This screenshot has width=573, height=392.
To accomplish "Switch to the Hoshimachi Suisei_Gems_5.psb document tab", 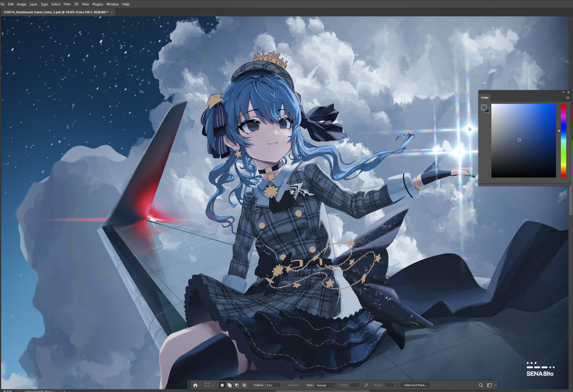I will (x=56, y=12).
